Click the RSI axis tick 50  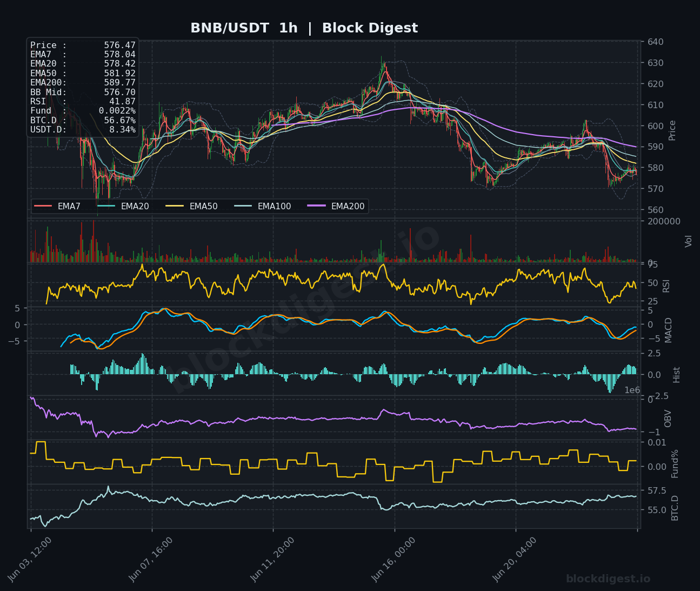click(x=653, y=283)
